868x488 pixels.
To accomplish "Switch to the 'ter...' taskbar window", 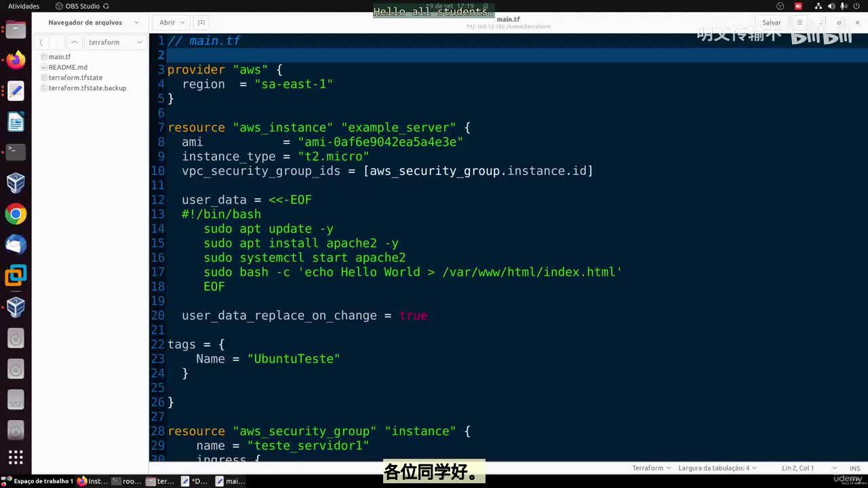I will (x=161, y=481).
